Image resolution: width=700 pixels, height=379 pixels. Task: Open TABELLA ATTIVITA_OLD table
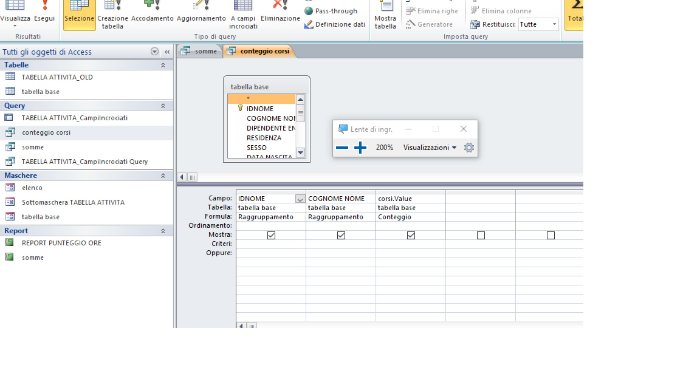click(57, 77)
